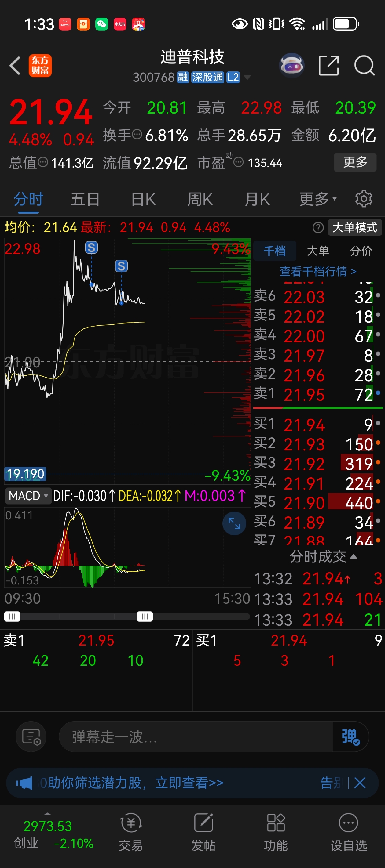This screenshot has width=385, height=868.
Task: Tap the 均价 21.64 average price
Action: click(x=41, y=227)
